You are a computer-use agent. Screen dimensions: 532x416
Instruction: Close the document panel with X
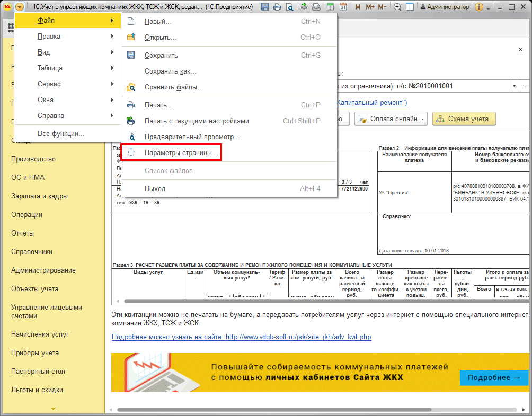click(x=520, y=49)
